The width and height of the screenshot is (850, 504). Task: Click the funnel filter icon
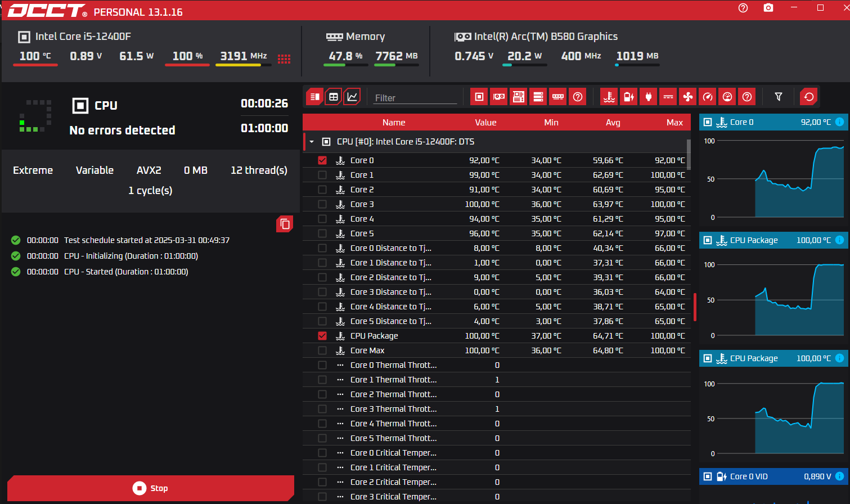point(779,97)
